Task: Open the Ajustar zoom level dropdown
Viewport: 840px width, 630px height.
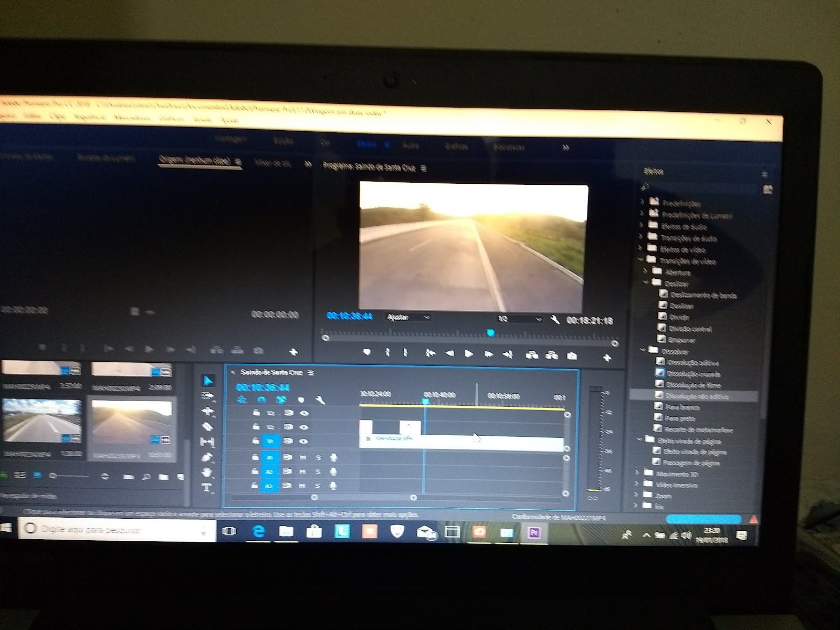Action: click(408, 317)
